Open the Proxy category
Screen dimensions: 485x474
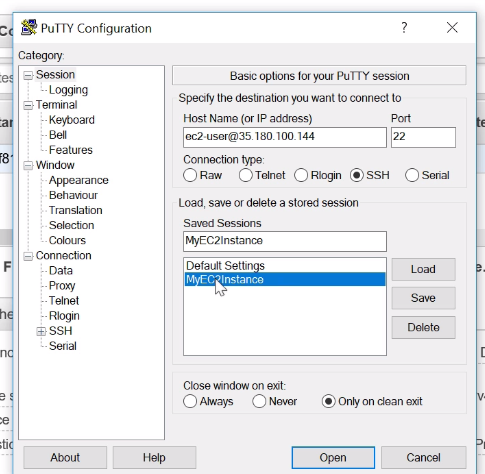click(x=62, y=285)
